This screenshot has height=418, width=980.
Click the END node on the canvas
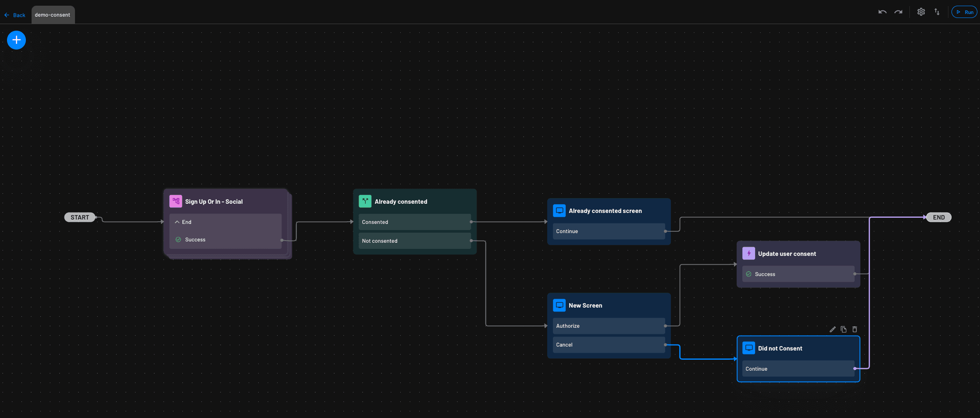click(x=938, y=217)
